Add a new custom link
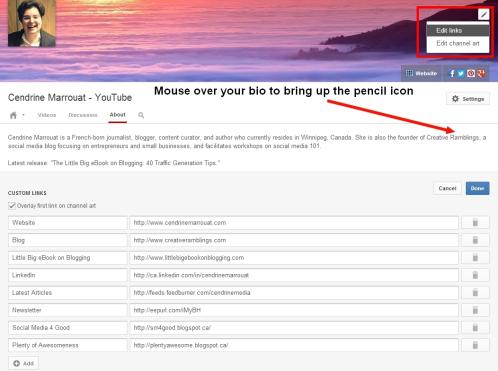The width and height of the screenshot is (498, 371). (23, 363)
